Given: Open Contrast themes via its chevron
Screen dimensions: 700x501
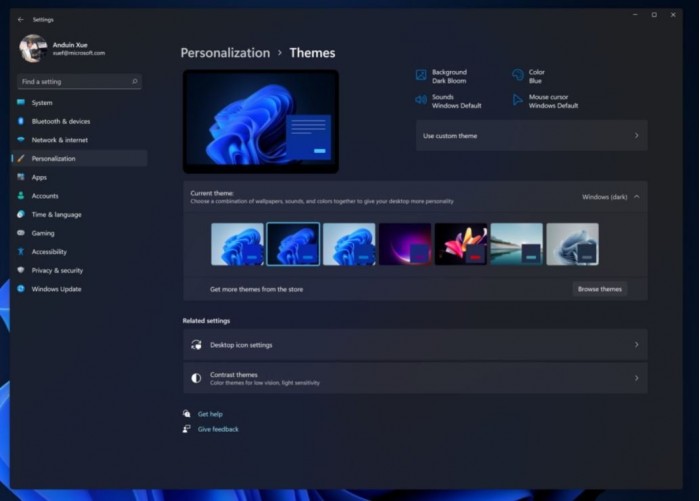Looking at the screenshot, I should [637, 378].
